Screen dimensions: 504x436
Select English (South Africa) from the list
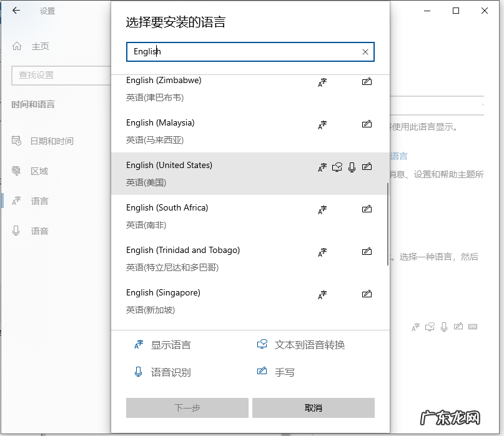187,216
